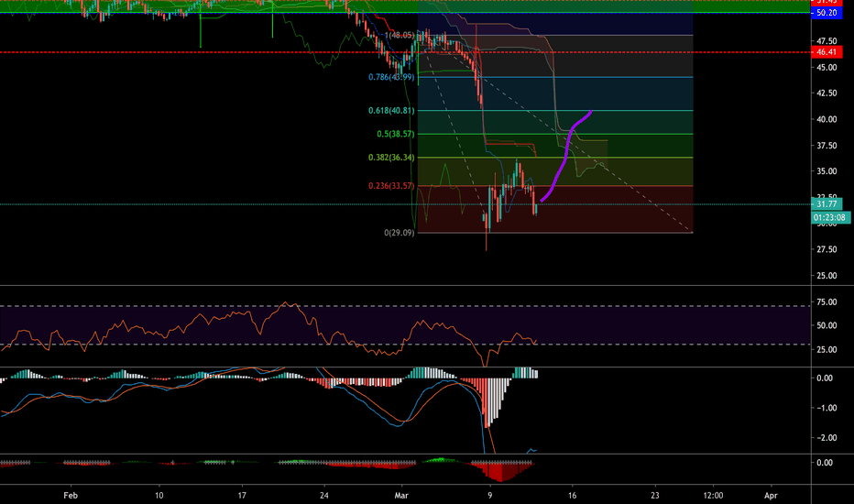
Task: Select the red dashed horizontal line at 46.41
Action: (x=405, y=52)
